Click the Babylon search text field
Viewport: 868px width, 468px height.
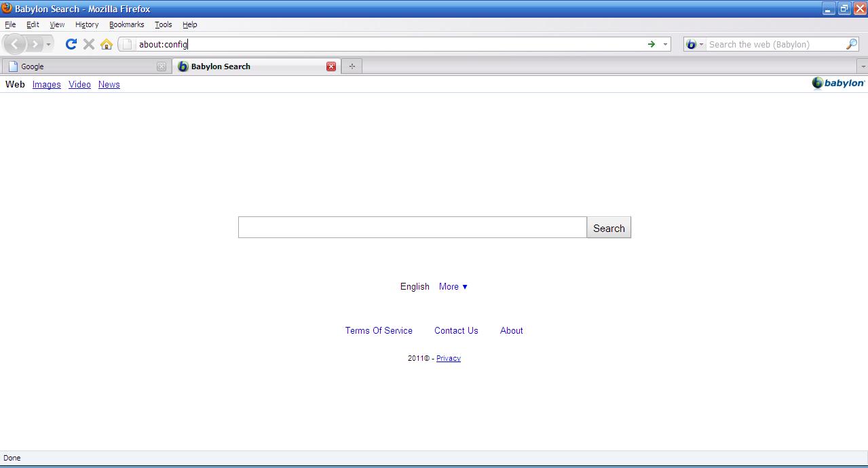pyautogui.click(x=412, y=228)
